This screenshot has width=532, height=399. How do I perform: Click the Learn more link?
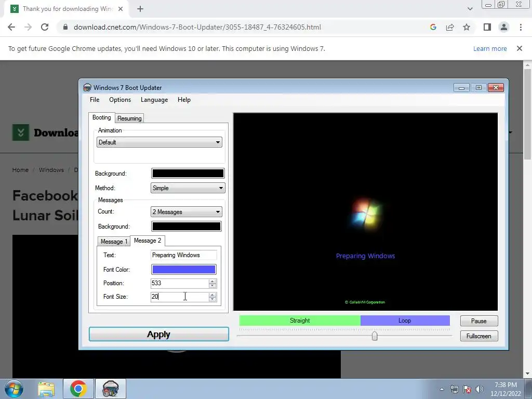pyautogui.click(x=490, y=48)
